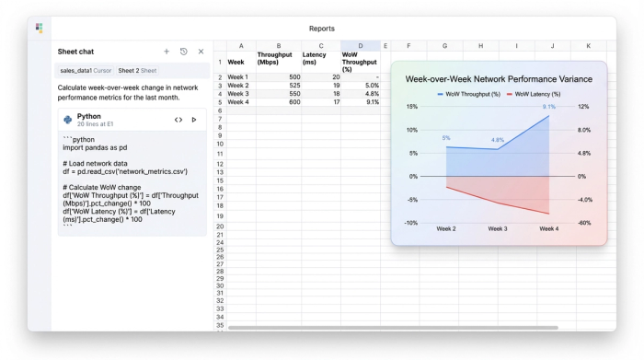Image resolution: width=644 pixels, height=360 pixels.
Task: Start a new chat with plus icon
Action: click(x=167, y=52)
